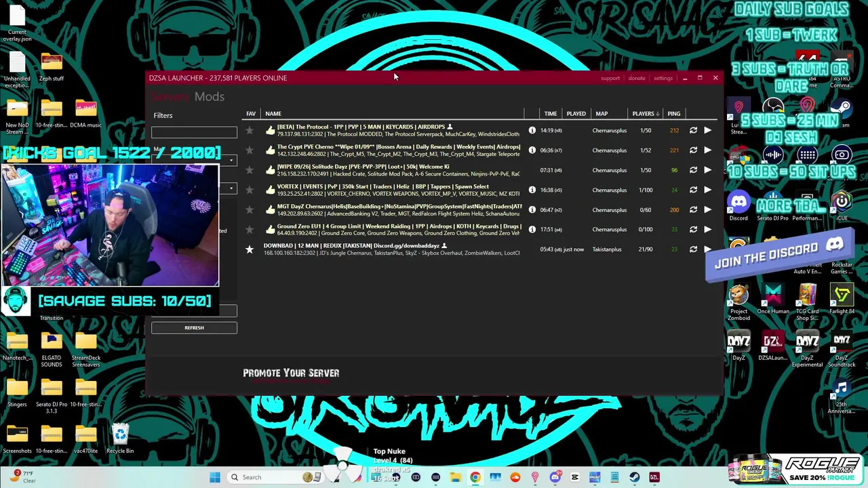The image size is (868, 488).
Task: Click thumbs-up icon for MGT DayZ server
Action: coord(270,209)
